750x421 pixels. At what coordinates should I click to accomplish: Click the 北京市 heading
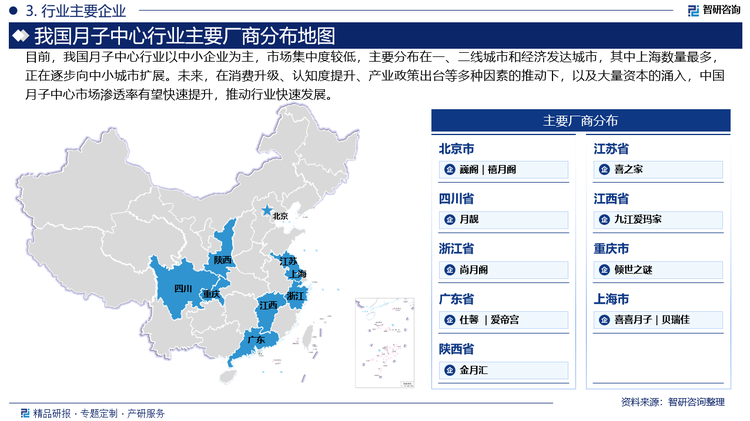coord(456,149)
